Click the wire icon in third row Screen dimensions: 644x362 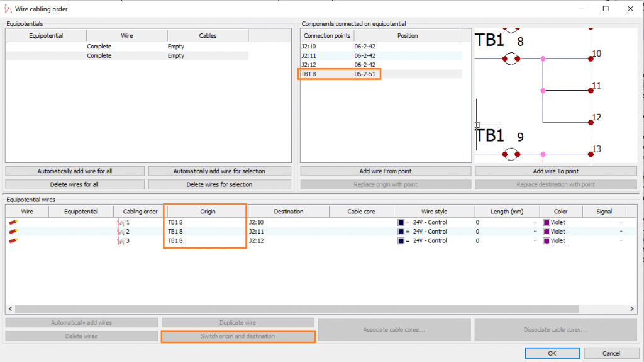[12, 240]
